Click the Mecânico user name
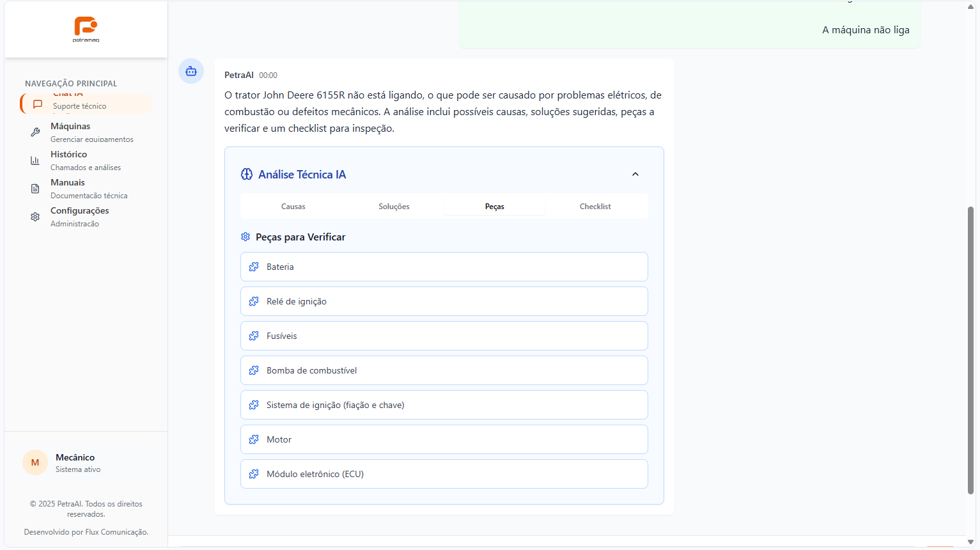 (x=75, y=457)
